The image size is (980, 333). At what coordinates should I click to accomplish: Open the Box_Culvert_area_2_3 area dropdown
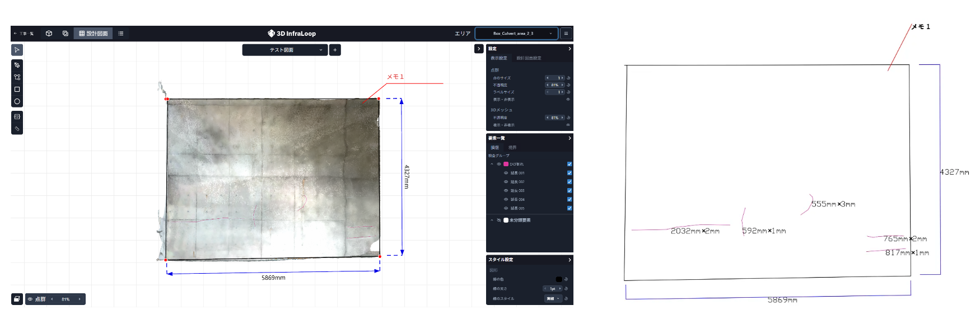tap(516, 34)
